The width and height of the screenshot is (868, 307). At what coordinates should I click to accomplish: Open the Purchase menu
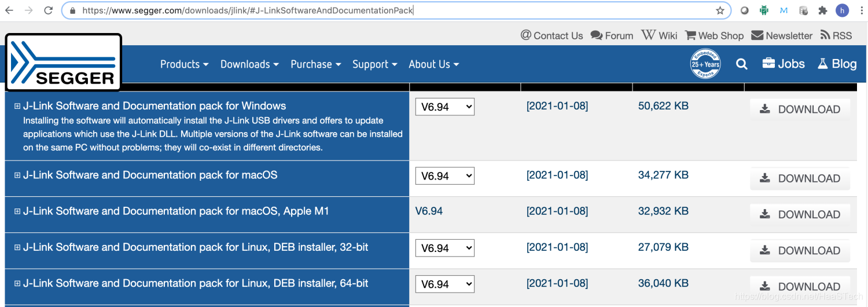click(x=316, y=64)
